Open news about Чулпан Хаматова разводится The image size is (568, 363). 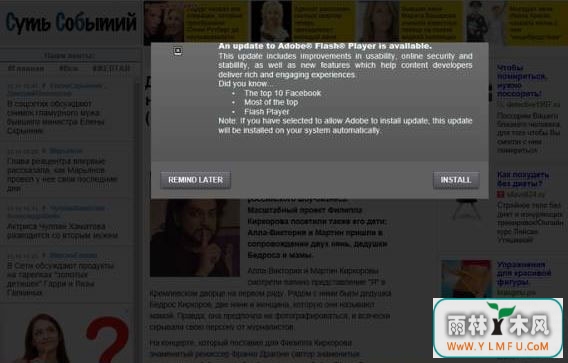pyautogui.click(x=62, y=231)
